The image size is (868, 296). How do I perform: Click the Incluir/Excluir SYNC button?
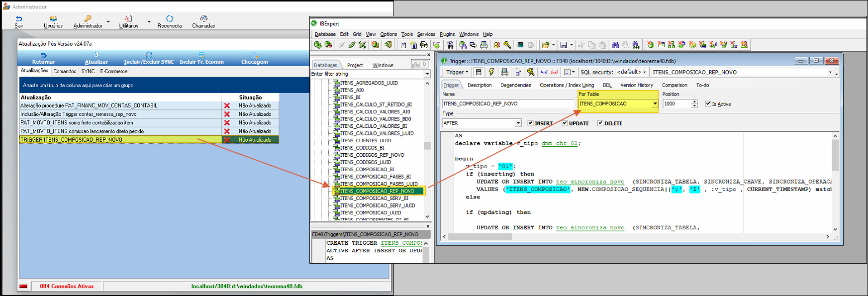(x=149, y=58)
